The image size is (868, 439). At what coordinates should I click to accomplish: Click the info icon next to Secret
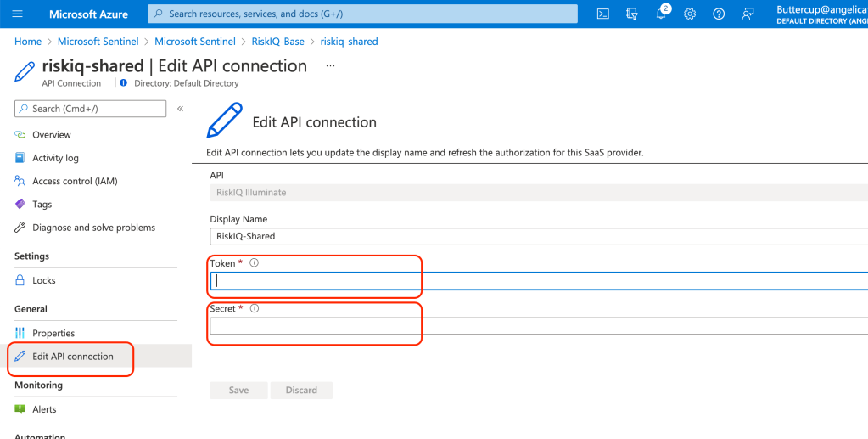click(x=255, y=308)
